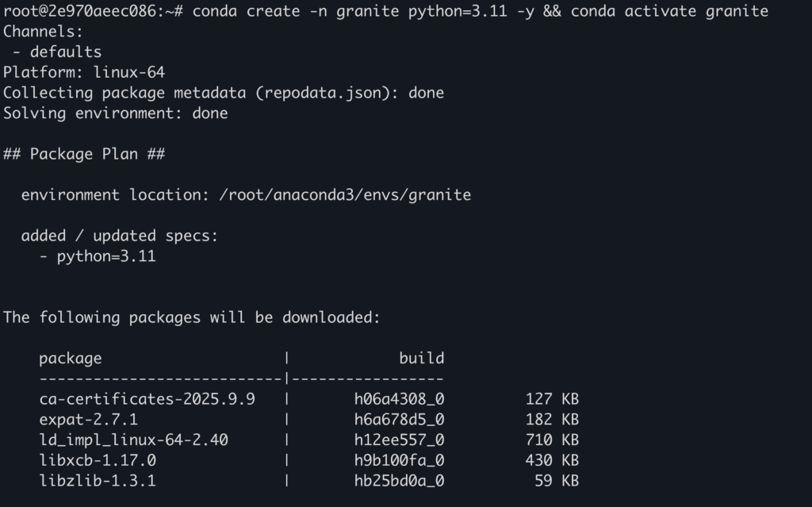Viewport: 812px width, 507px height.
Task: Click the /root/anaconda3/envs/granite environment path
Action: (x=345, y=195)
